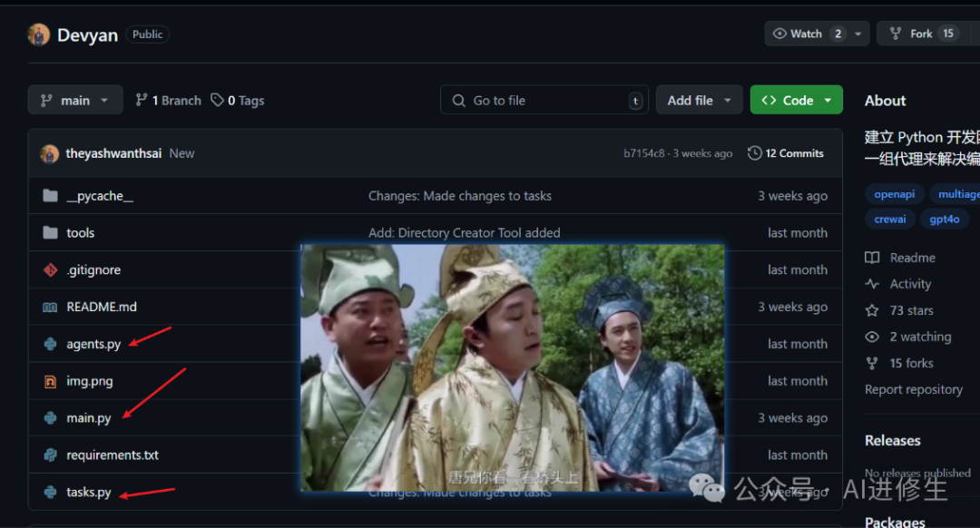Image resolution: width=980 pixels, height=528 pixels.
Task: Click 'last month' in agents.py row
Action: point(798,344)
